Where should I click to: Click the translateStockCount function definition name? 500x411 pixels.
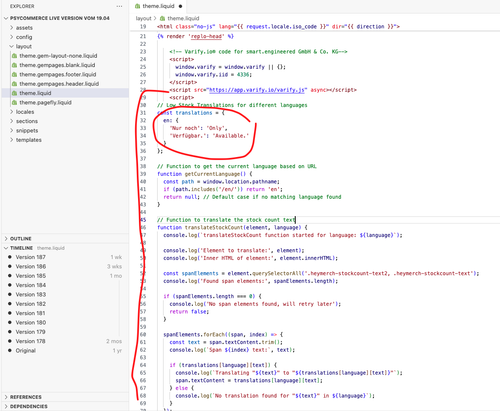[213, 227]
